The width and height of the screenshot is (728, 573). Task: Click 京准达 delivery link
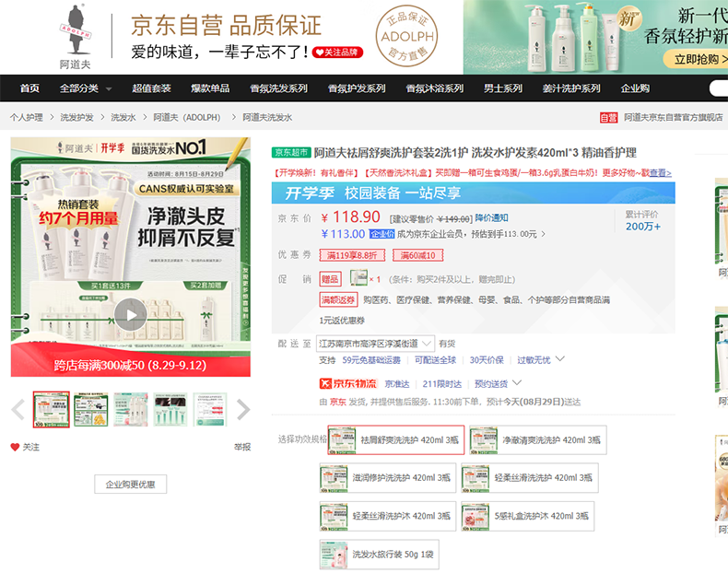[397, 384]
